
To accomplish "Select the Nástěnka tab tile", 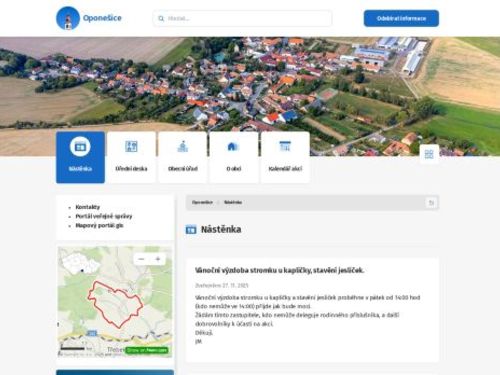I will tap(80, 157).
